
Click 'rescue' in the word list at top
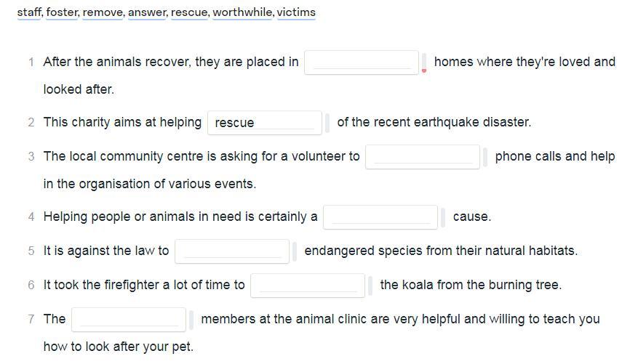189,12
